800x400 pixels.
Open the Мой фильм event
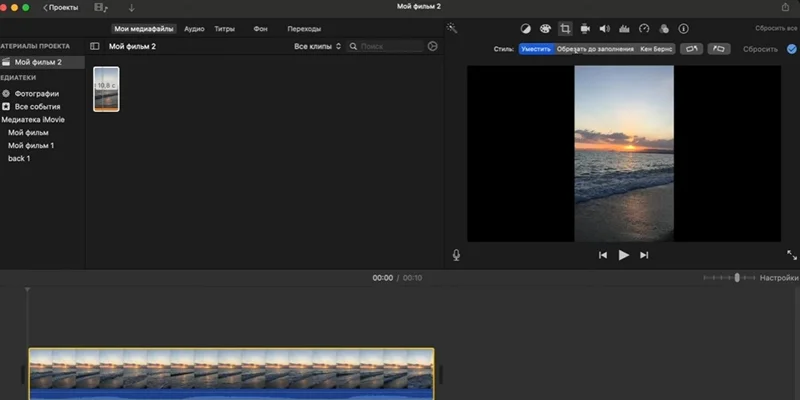(29, 133)
